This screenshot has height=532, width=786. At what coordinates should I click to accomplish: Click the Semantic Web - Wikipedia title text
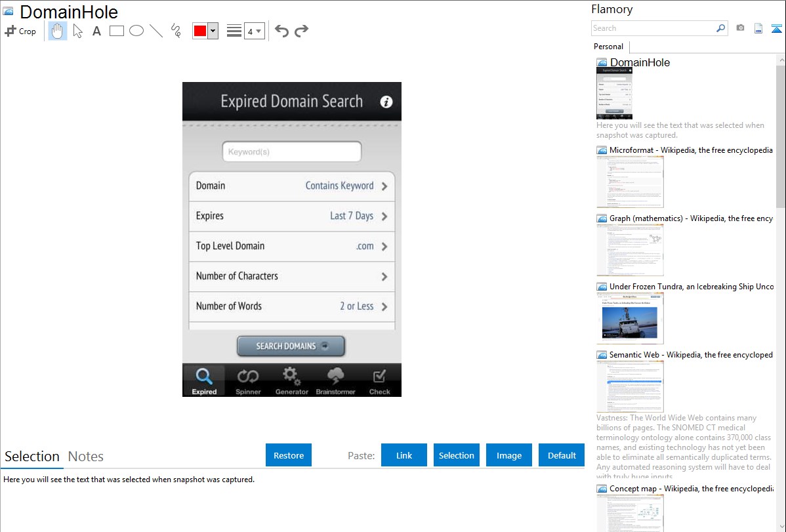point(691,354)
